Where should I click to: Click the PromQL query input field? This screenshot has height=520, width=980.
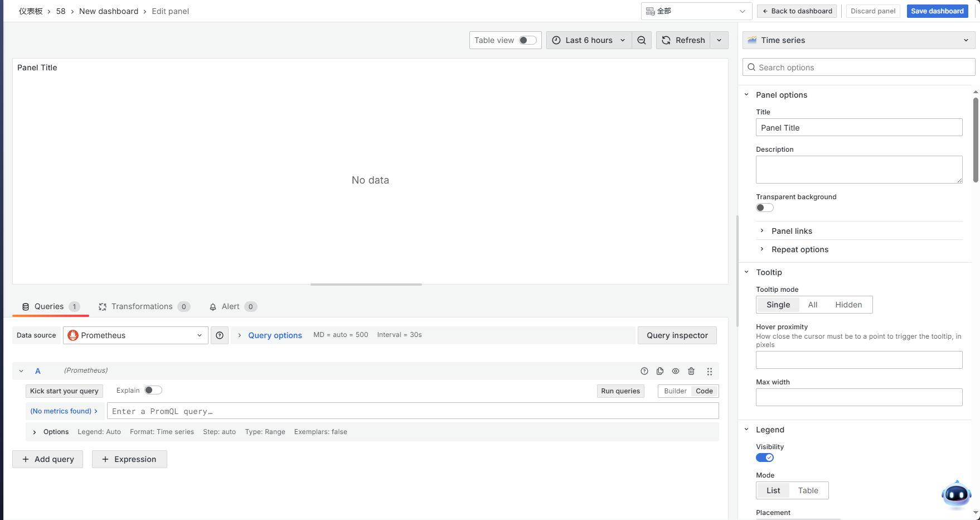413,411
